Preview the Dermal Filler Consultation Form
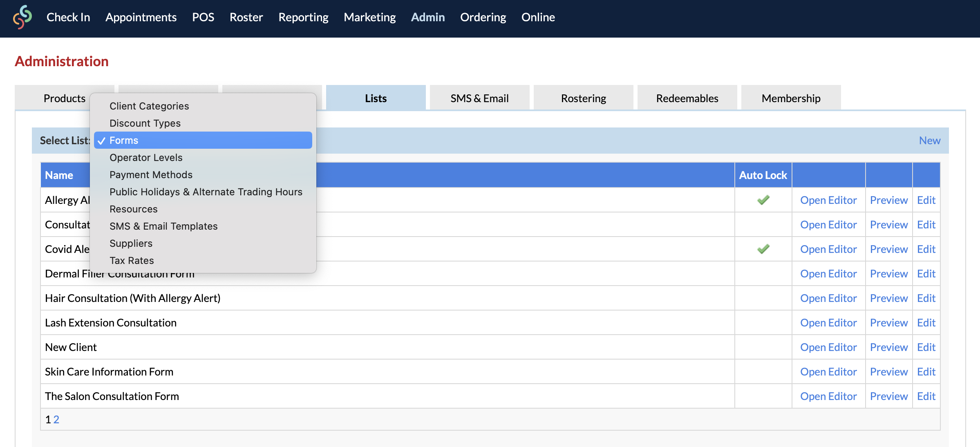980x447 pixels. click(x=889, y=273)
